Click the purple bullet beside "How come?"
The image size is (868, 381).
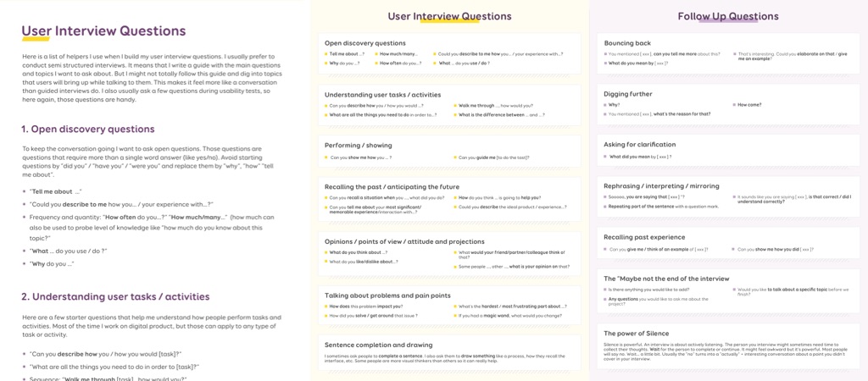[x=734, y=105]
